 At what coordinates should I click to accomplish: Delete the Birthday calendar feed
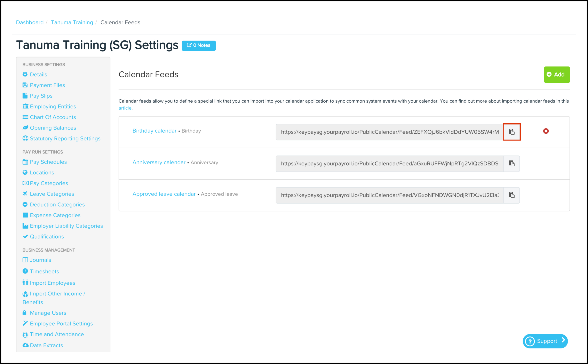pos(546,131)
